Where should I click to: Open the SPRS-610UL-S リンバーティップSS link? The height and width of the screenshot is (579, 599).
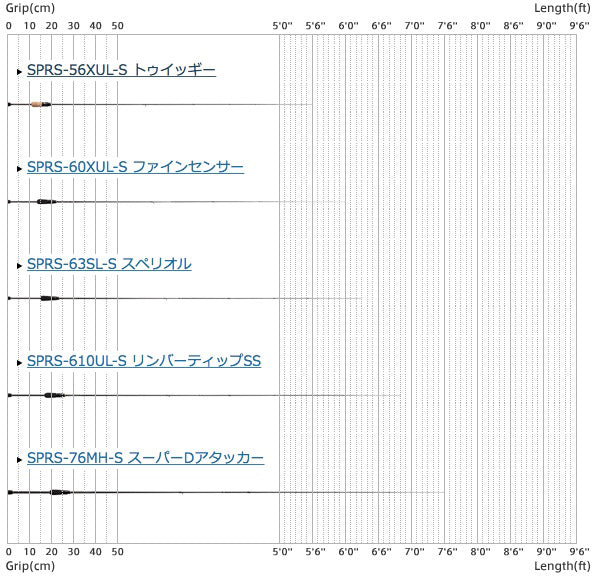[144, 361]
